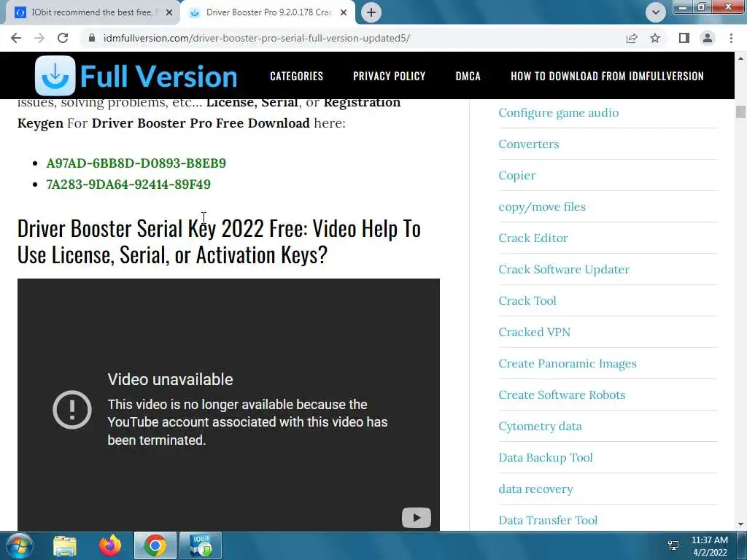
Task: Open the Crack Software Updater category
Action: pyautogui.click(x=564, y=270)
